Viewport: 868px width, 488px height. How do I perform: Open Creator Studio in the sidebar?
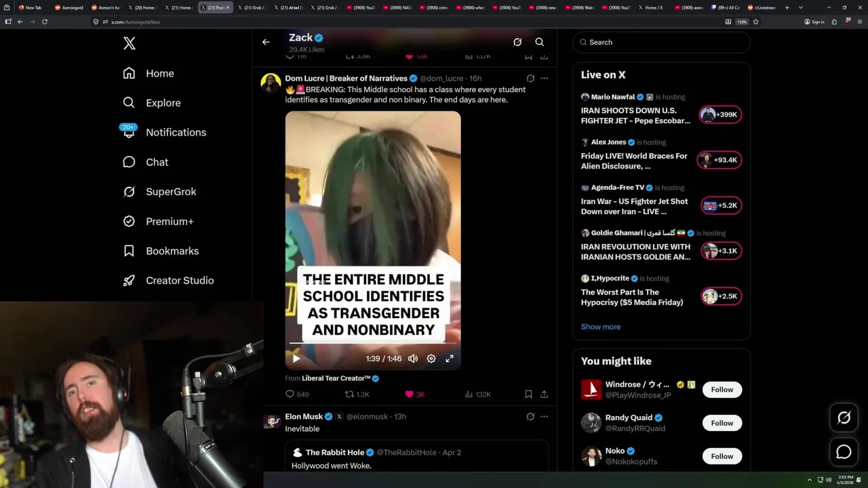click(x=168, y=281)
